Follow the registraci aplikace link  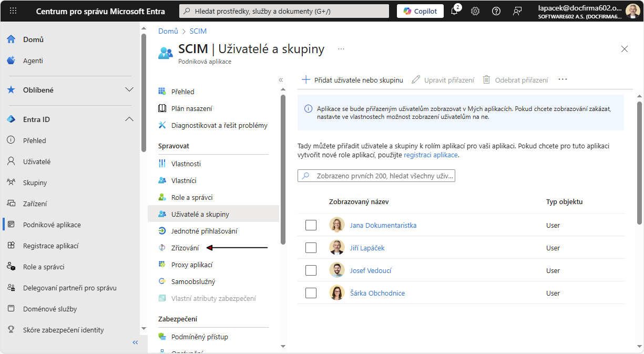[x=431, y=155]
